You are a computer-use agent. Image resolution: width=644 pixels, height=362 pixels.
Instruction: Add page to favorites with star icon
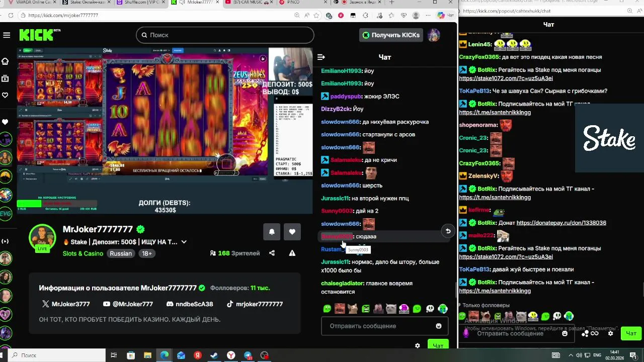click(317, 16)
